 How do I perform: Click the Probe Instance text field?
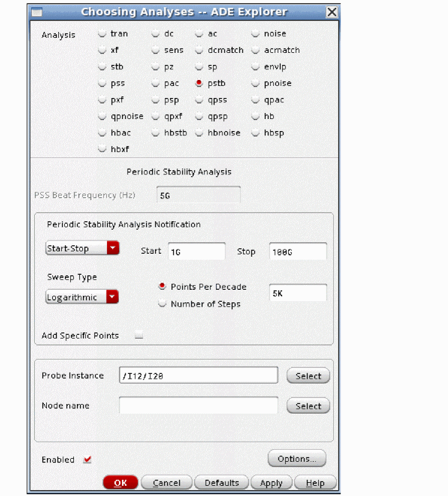point(198,376)
